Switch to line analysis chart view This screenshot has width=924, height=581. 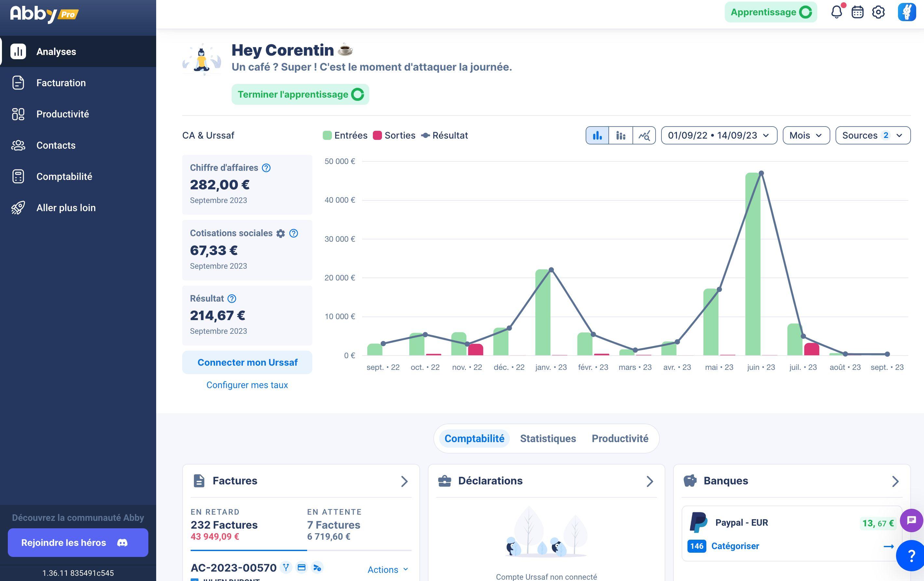pyautogui.click(x=644, y=135)
